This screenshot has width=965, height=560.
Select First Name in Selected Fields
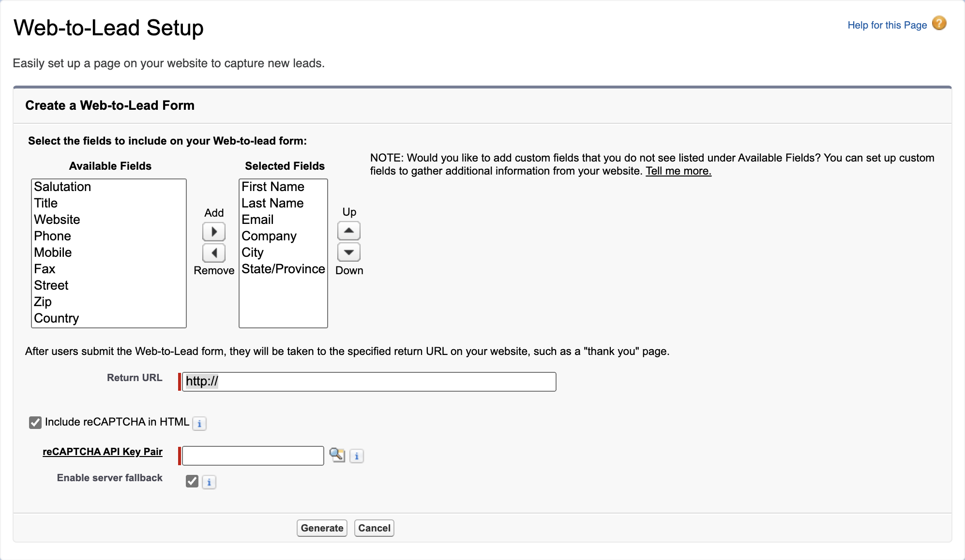click(283, 187)
